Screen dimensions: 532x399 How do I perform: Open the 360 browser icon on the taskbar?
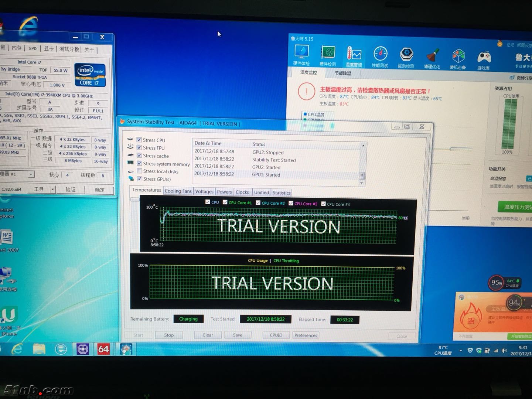tap(61, 349)
